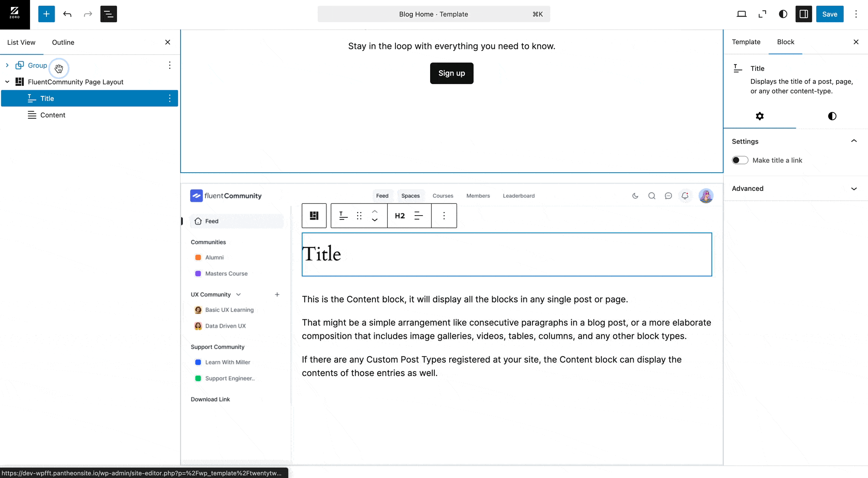This screenshot has height=478, width=868.
Task: Redo the last change
Action: point(88,14)
